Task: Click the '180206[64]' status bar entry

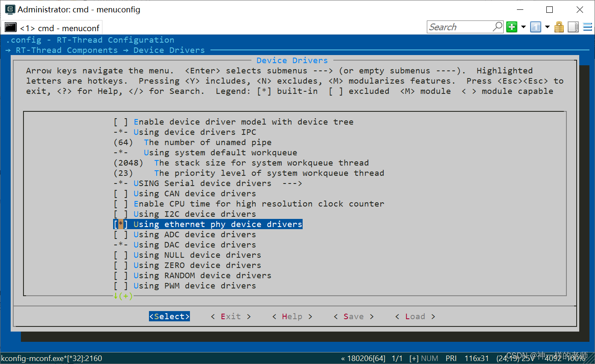Action: [363, 358]
